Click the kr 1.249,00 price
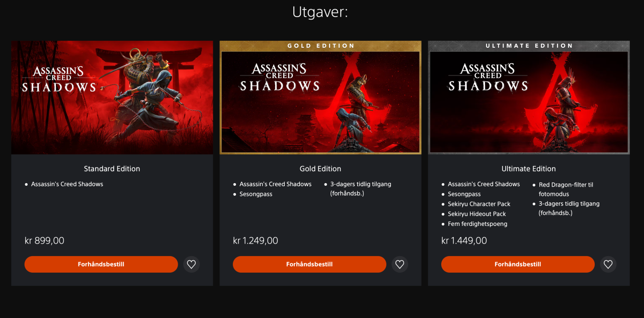This screenshot has height=318, width=644. click(x=256, y=241)
